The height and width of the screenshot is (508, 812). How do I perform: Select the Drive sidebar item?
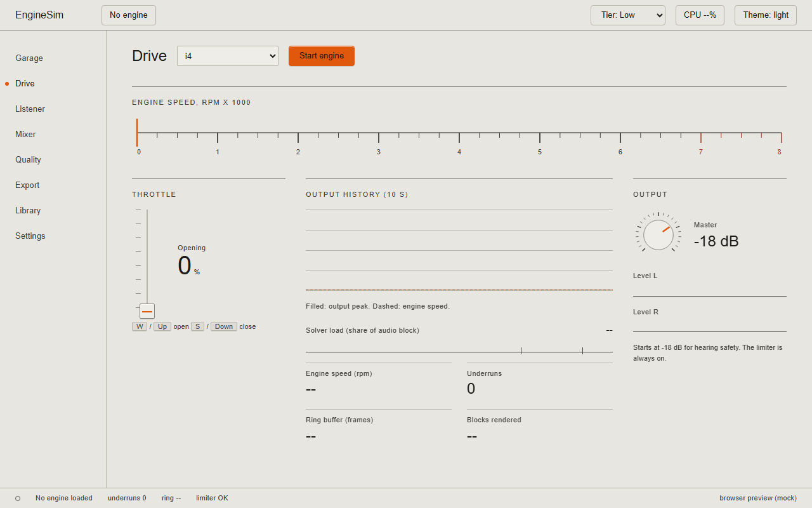click(25, 83)
